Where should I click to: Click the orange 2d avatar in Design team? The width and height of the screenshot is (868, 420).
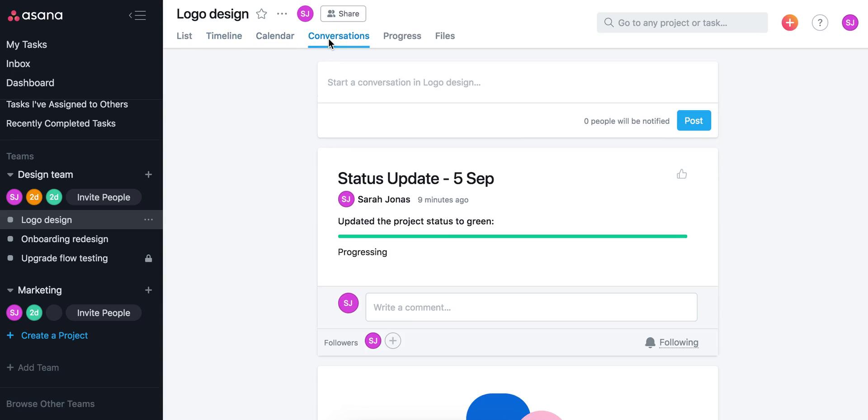tap(34, 197)
